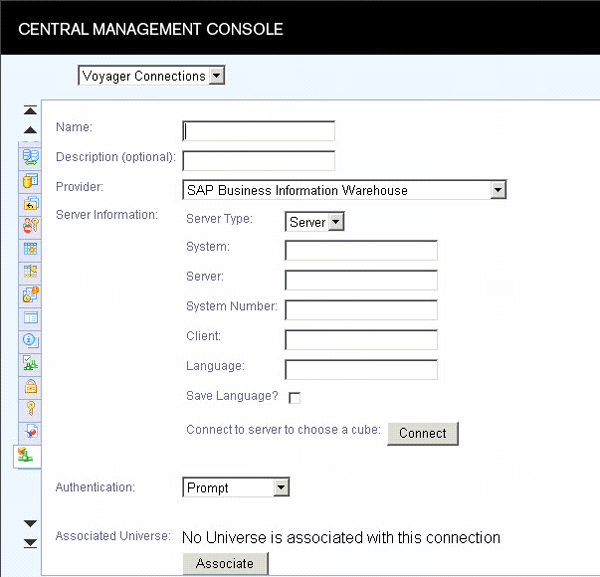Image resolution: width=600 pixels, height=577 pixels.
Task: Open the two-databases green arrow sidebar icon
Action: [30, 157]
